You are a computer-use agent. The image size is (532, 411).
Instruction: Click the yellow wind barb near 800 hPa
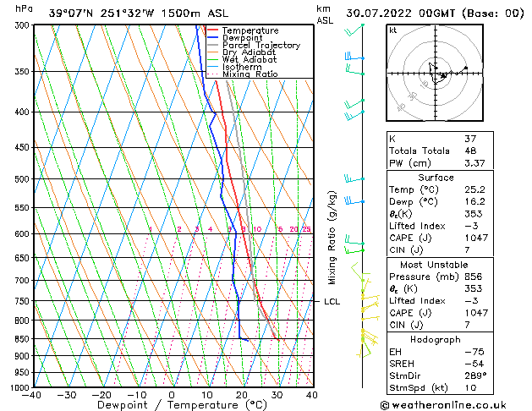click(370, 319)
